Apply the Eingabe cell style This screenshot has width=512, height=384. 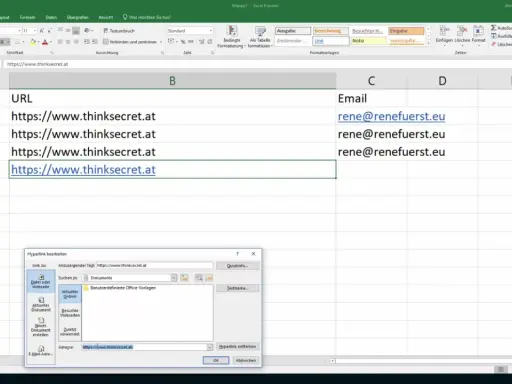coord(406,31)
